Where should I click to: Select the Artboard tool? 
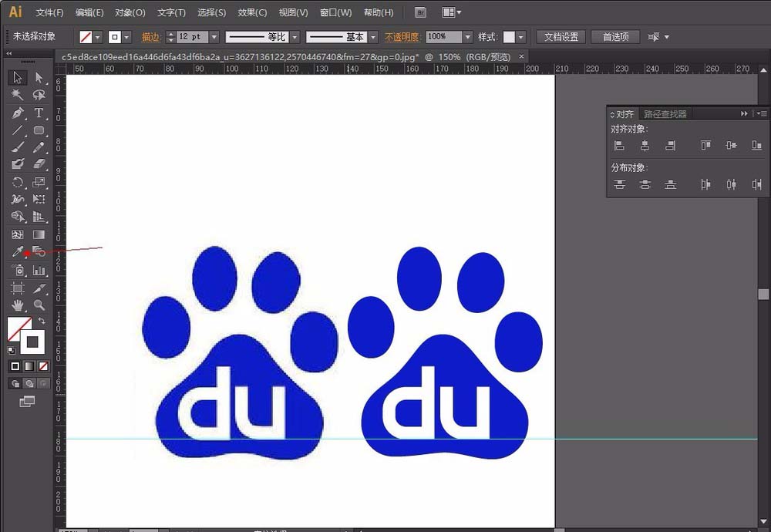[18, 288]
